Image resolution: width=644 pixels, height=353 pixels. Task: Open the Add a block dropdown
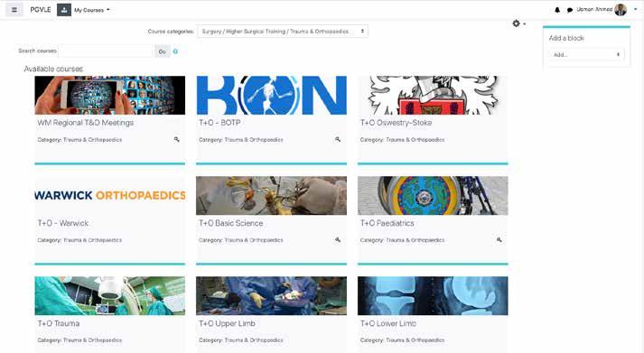pyautogui.click(x=586, y=54)
